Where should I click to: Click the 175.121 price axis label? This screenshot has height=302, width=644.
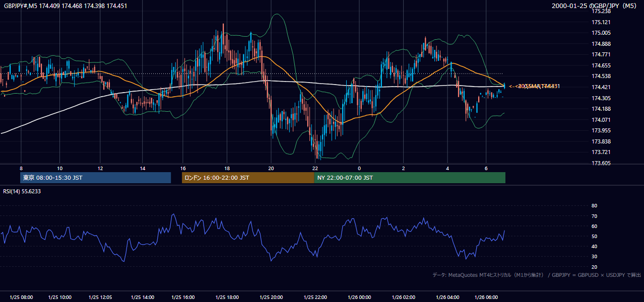click(x=601, y=22)
